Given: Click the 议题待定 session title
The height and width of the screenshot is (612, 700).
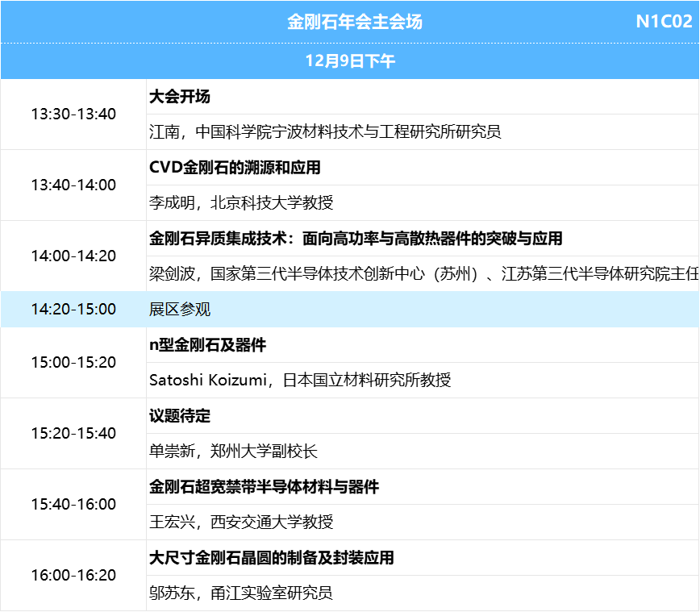Looking at the screenshot, I should [180, 416].
